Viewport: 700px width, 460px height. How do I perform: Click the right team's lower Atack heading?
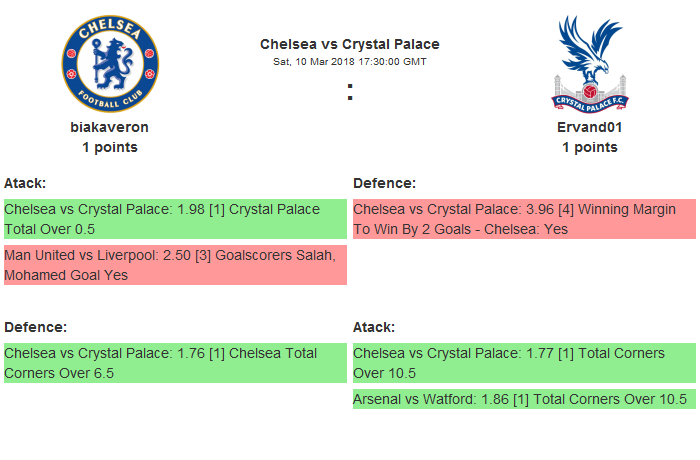(374, 327)
